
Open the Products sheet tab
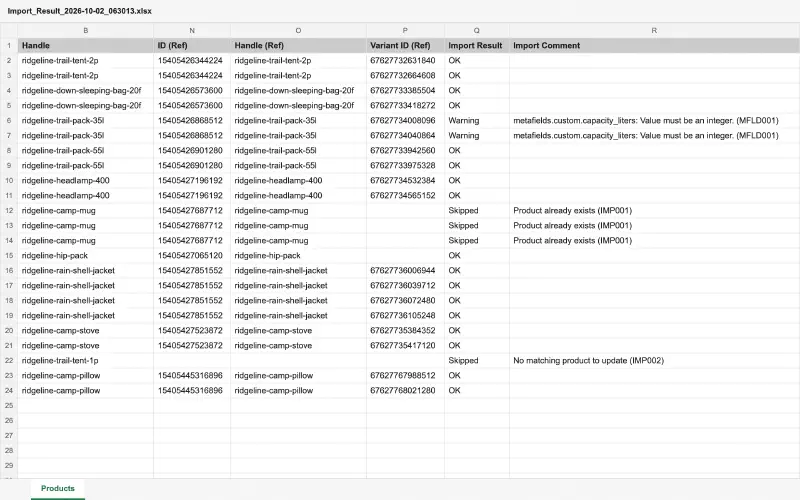click(x=58, y=488)
